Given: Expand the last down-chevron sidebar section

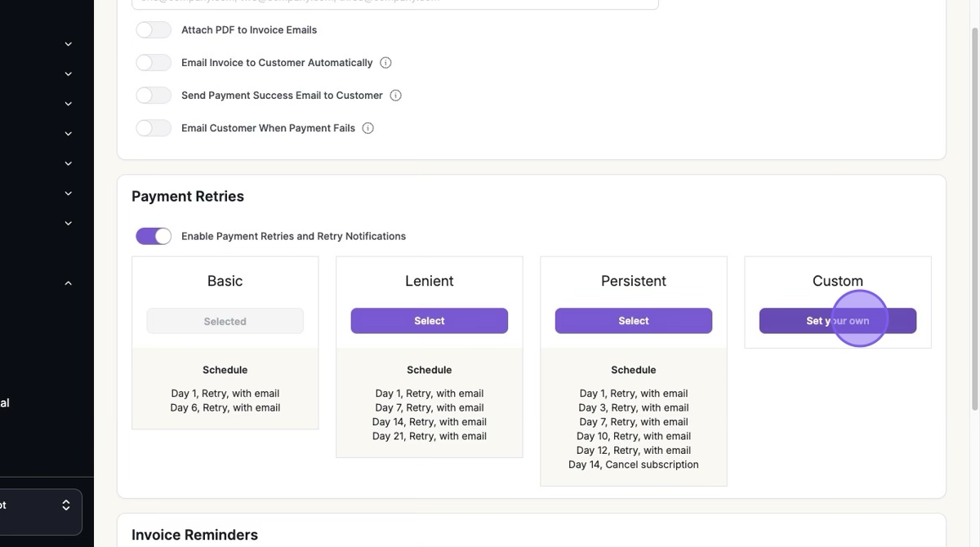Looking at the screenshot, I should [x=69, y=223].
